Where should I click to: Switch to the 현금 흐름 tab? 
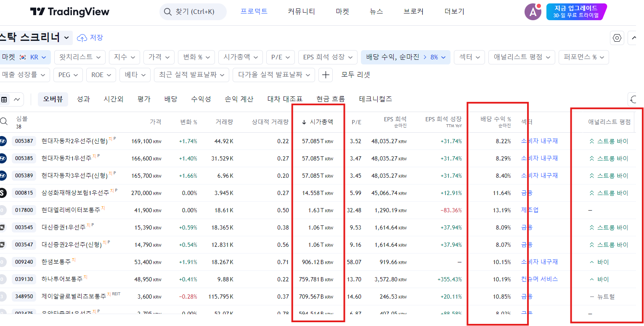click(331, 99)
